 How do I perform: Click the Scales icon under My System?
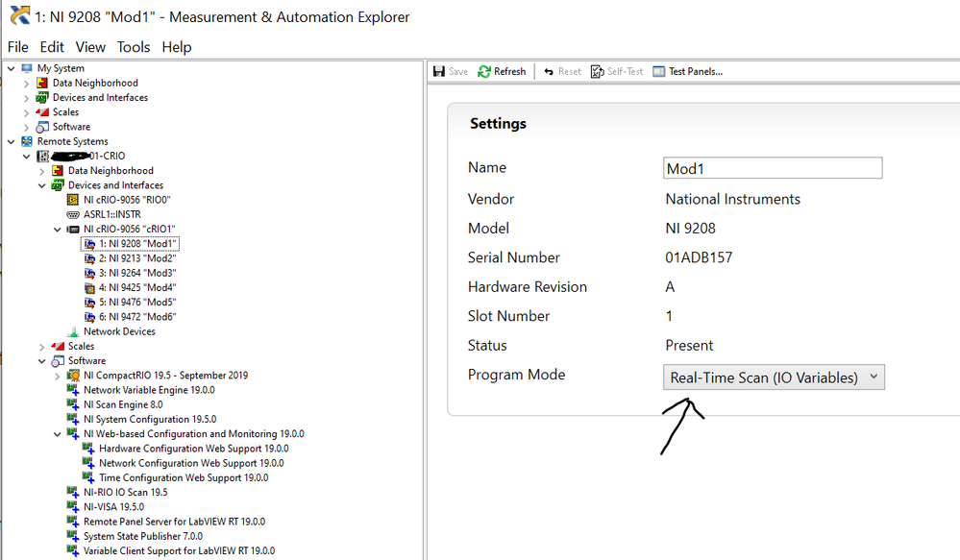42,112
